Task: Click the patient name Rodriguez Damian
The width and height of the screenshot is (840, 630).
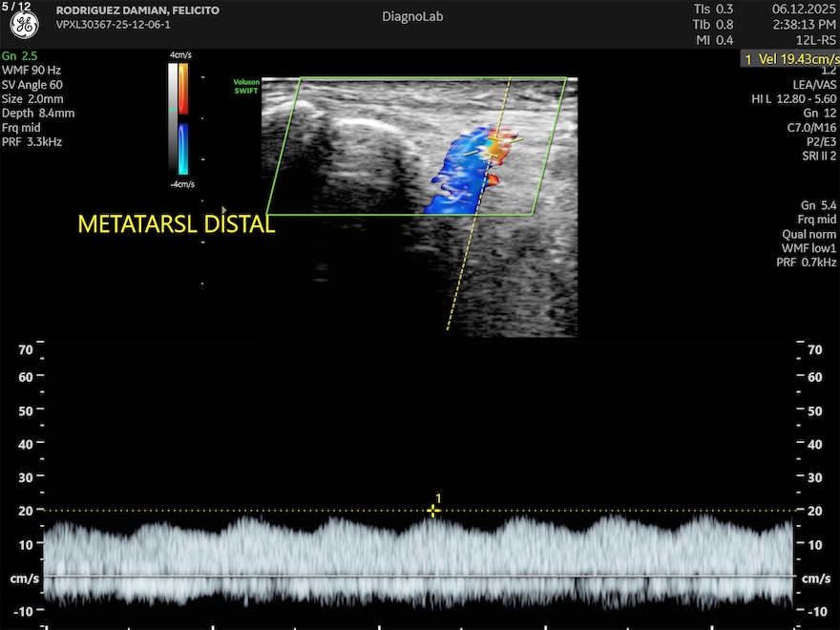Action: pos(137,10)
